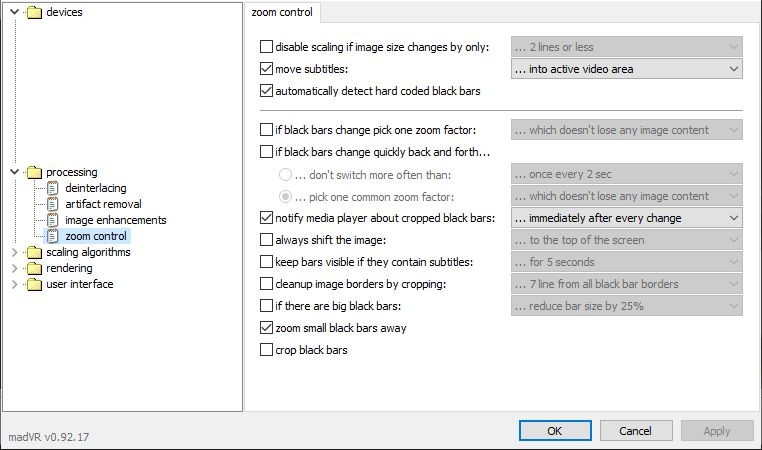Collapse the processing tree node
The height and width of the screenshot is (450, 762).
15,172
